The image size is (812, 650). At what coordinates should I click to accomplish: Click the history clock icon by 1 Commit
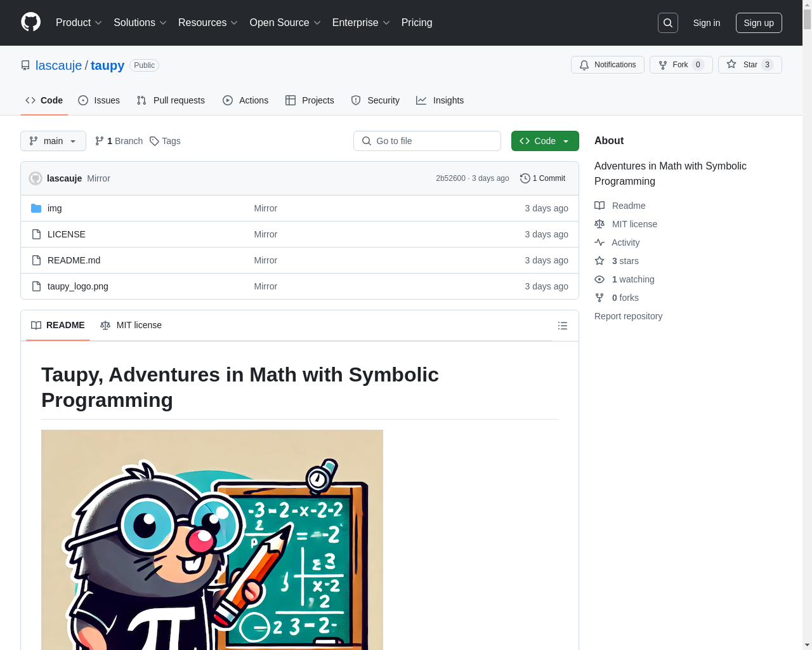(525, 178)
